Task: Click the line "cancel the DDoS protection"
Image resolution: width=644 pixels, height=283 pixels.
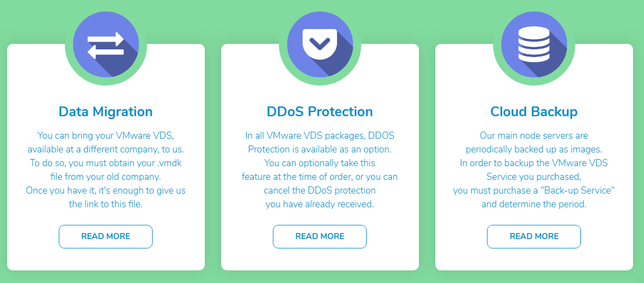Action: pyautogui.click(x=320, y=190)
